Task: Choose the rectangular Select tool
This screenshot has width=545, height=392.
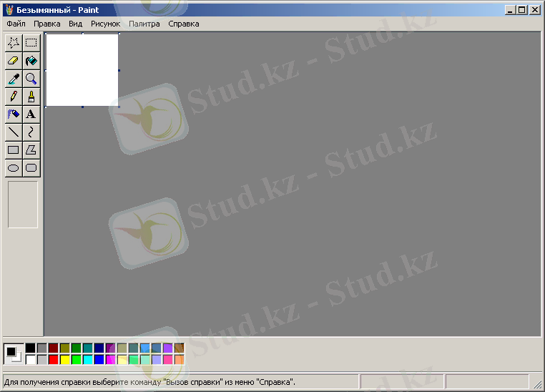Action: (31, 43)
